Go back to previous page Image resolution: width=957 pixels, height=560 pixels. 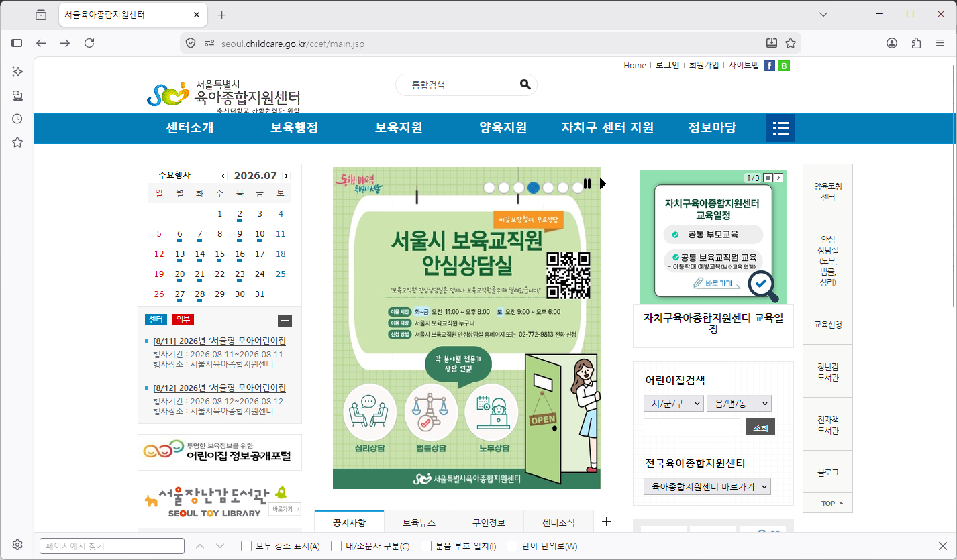pos(42,43)
